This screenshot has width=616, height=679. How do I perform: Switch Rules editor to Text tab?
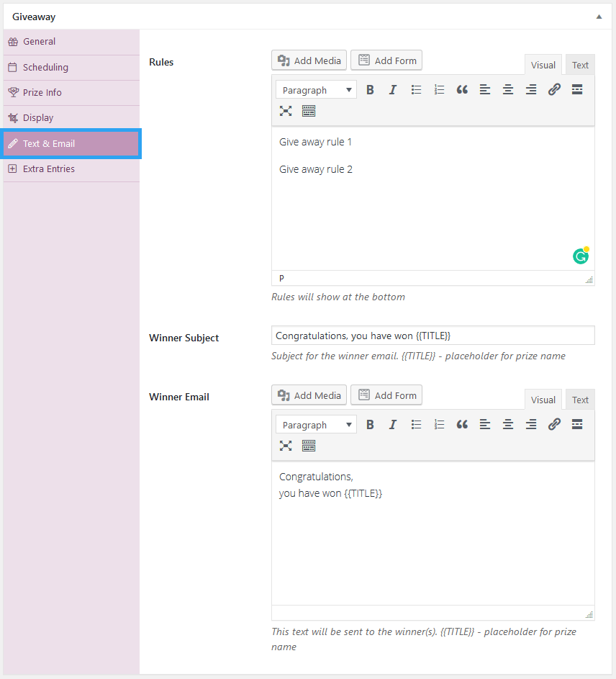[x=580, y=65]
